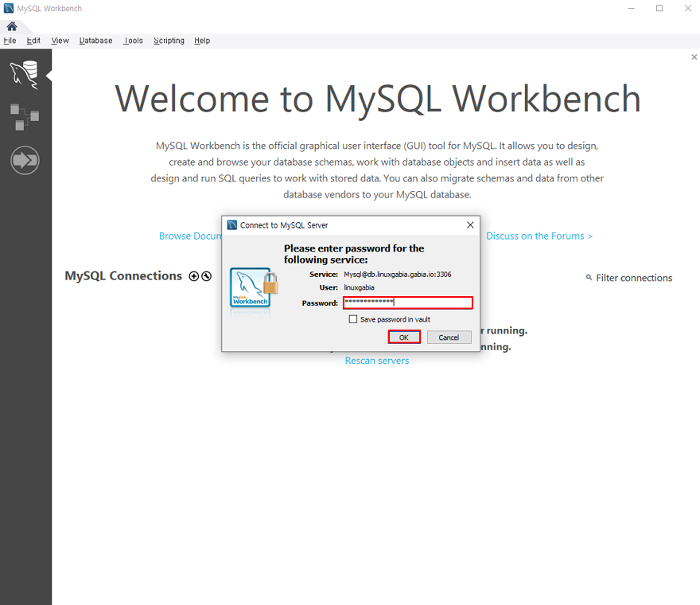Click the MySQL Connections heading
Image resolution: width=700 pixels, height=605 pixels.
point(123,275)
